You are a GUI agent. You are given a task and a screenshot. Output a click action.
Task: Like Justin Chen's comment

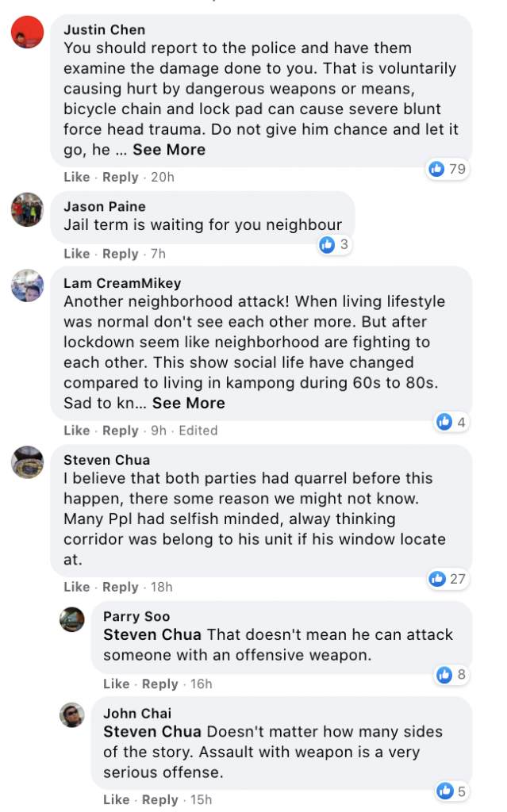[76, 178]
